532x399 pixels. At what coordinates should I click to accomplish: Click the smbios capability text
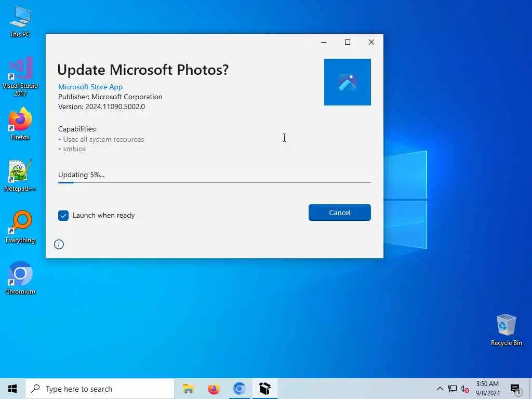click(x=74, y=149)
